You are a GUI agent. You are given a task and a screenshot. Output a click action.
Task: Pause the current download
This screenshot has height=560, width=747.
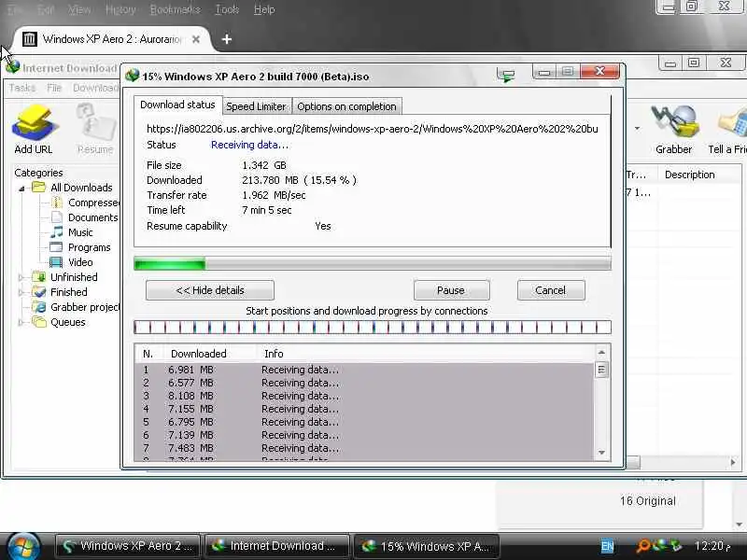tap(451, 290)
